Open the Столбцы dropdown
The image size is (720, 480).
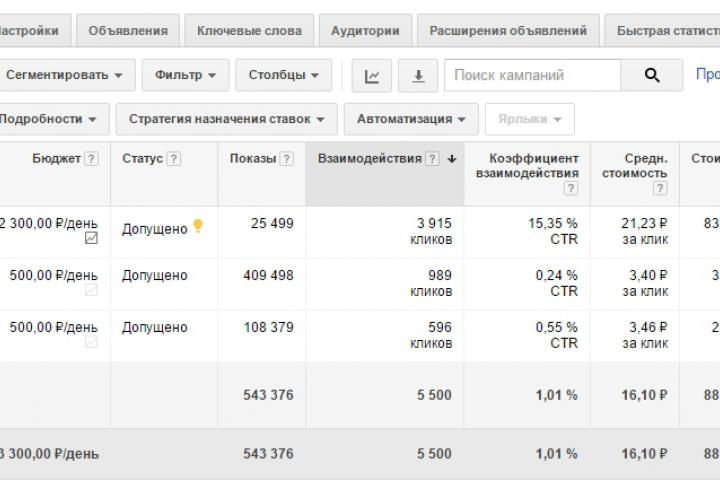coord(284,75)
